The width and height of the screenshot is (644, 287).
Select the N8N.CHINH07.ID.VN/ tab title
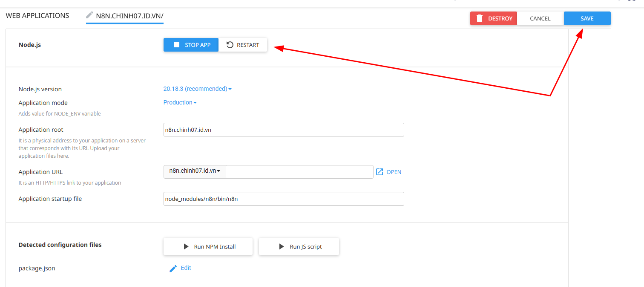[129, 16]
